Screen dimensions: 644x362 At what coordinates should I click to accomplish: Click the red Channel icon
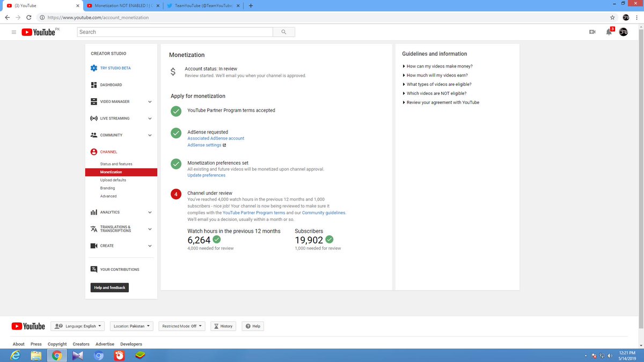(94, 152)
